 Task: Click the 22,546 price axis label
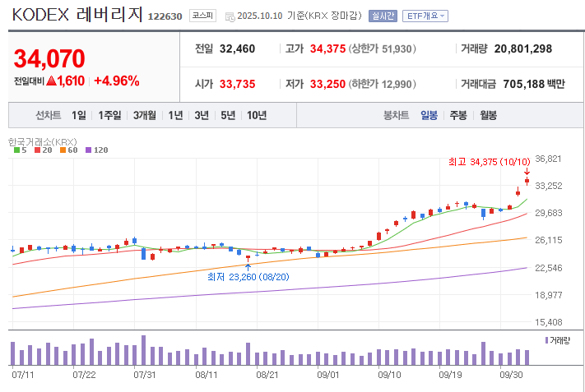548,268
